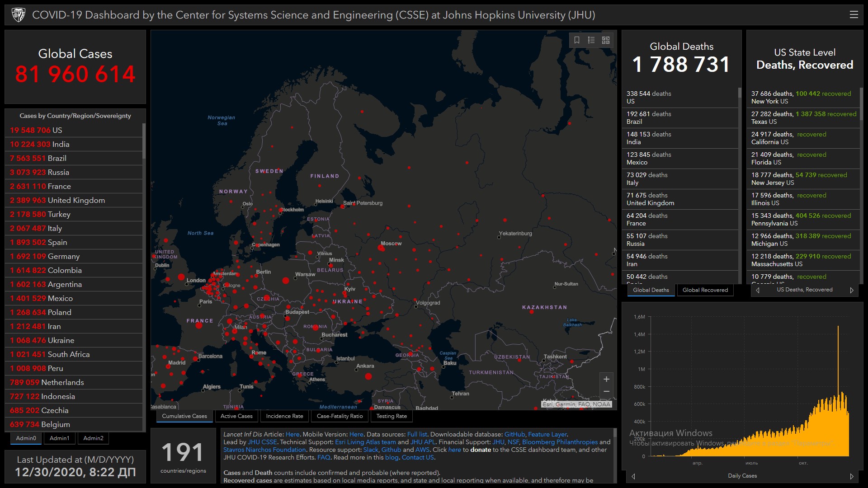Open the FAQ link
The height and width of the screenshot is (488, 868).
[324, 457]
